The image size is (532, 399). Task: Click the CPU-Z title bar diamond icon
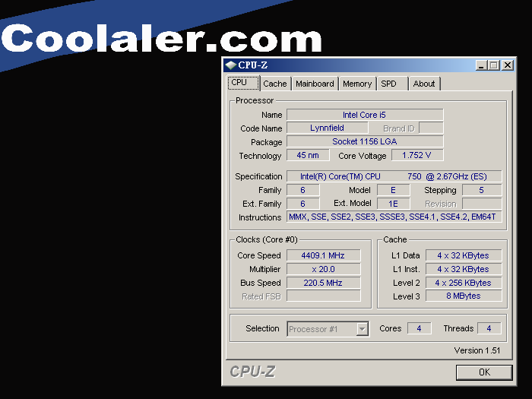point(231,65)
